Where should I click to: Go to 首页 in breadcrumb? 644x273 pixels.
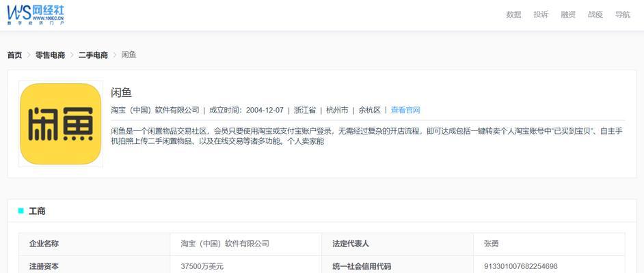(15, 55)
